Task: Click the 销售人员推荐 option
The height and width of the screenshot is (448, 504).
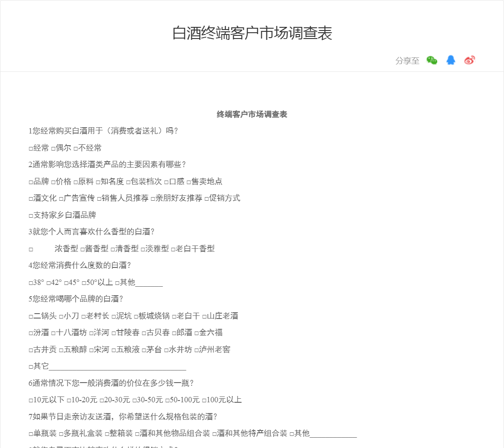Action: [122, 198]
